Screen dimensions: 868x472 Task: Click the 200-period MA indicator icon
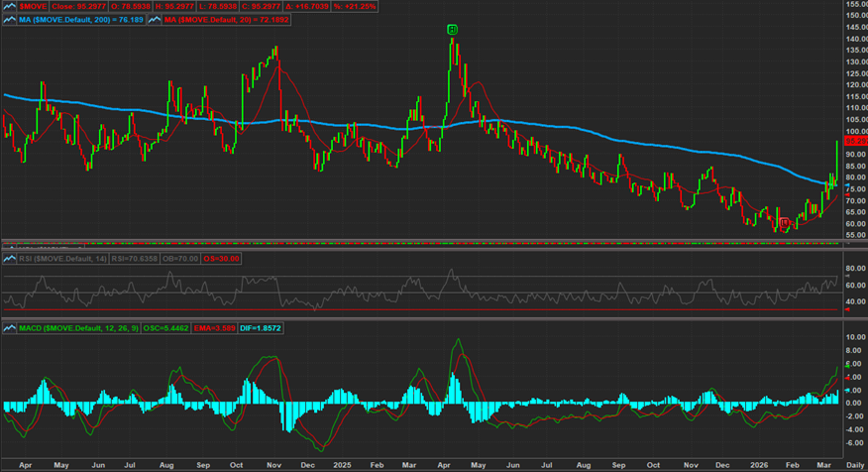(10, 18)
